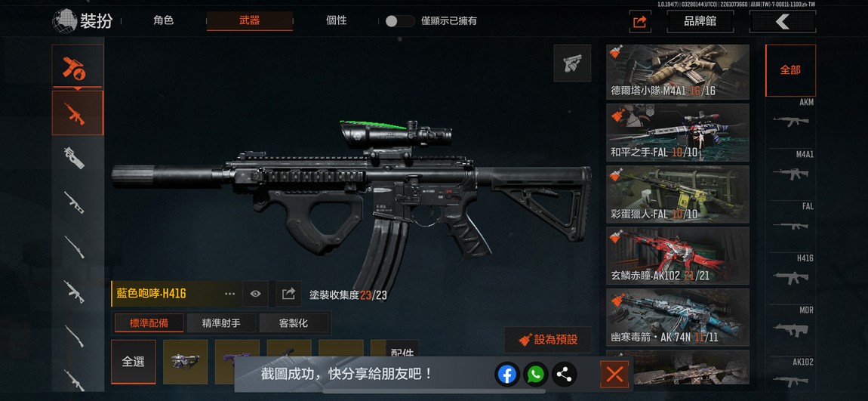Click the generic share icon in banner
The image size is (868, 401).
point(564,375)
